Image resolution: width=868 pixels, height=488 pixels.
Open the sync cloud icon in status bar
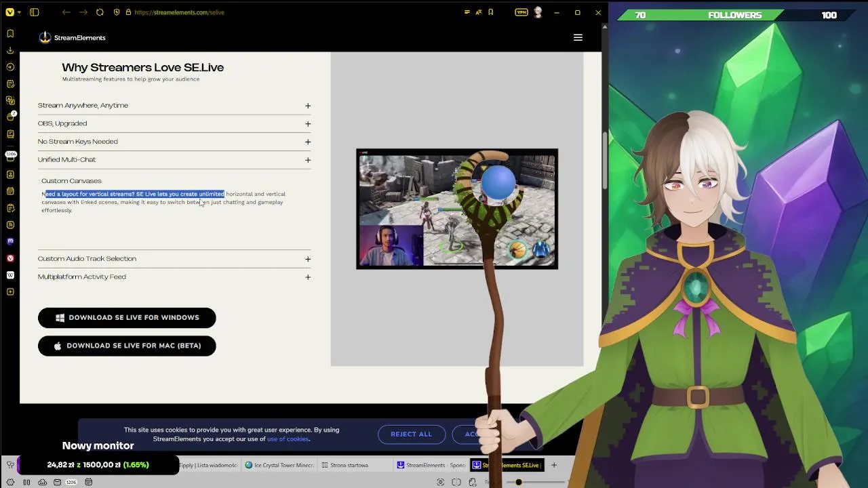(x=42, y=483)
